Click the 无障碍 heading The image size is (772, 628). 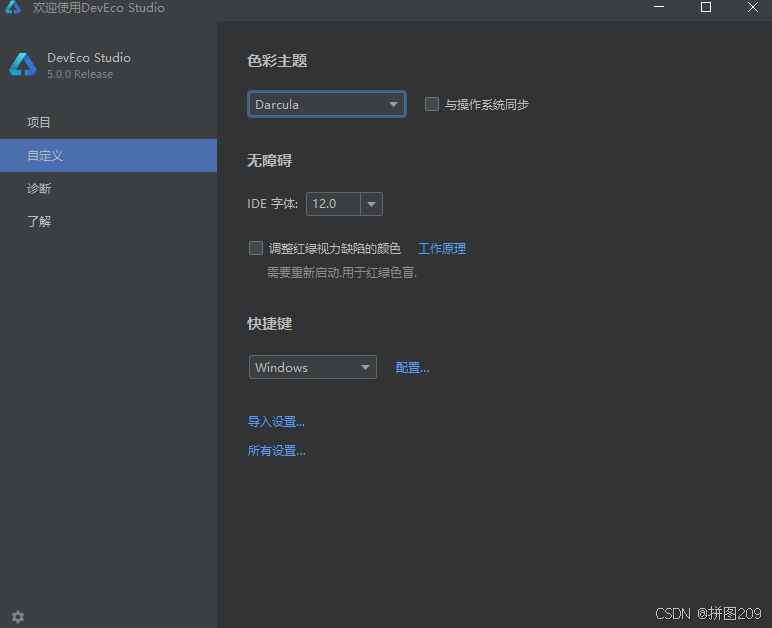(x=269, y=160)
